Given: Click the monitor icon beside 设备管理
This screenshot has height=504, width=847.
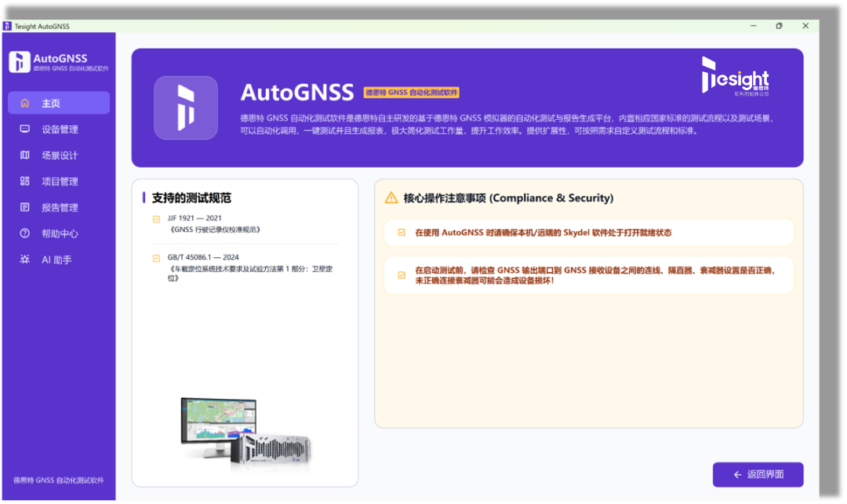Looking at the screenshot, I should [25, 129].
